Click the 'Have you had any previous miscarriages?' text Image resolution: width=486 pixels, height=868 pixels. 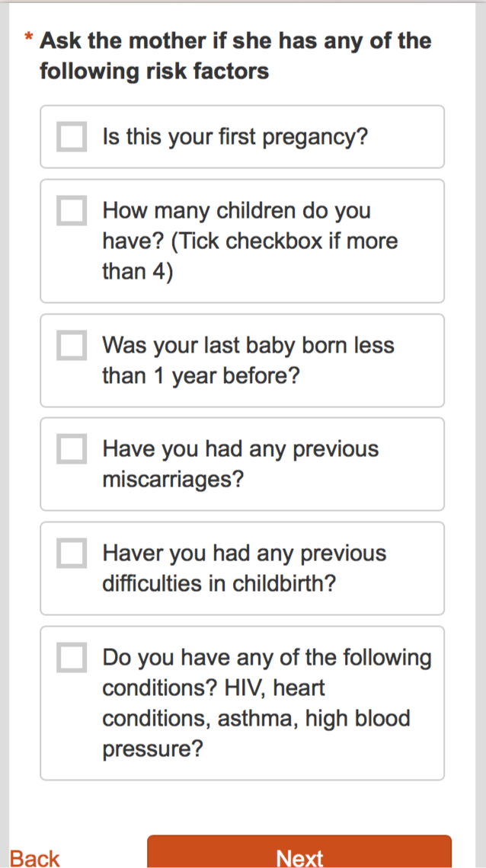click(241, 464)
